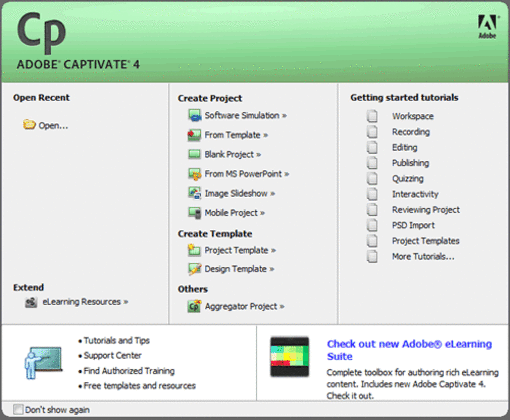Open the Workspace tutorial
Viewport: 510px width, 420px height.
[x=413, y=116]
